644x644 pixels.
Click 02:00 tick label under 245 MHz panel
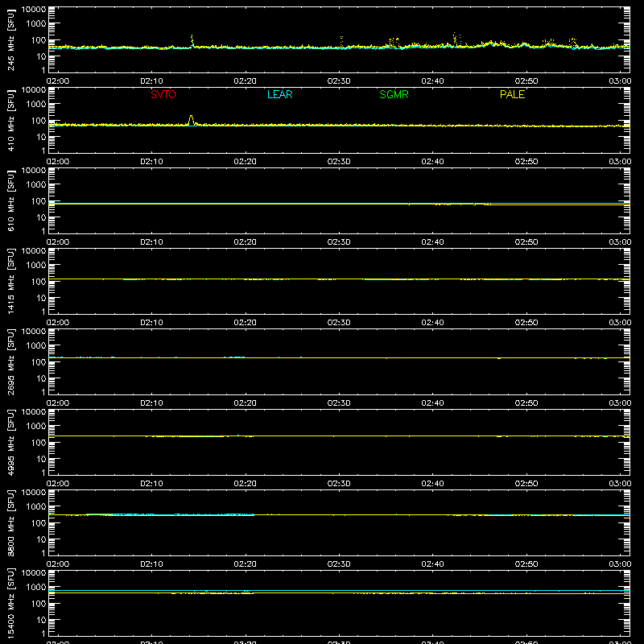(58, 81)
